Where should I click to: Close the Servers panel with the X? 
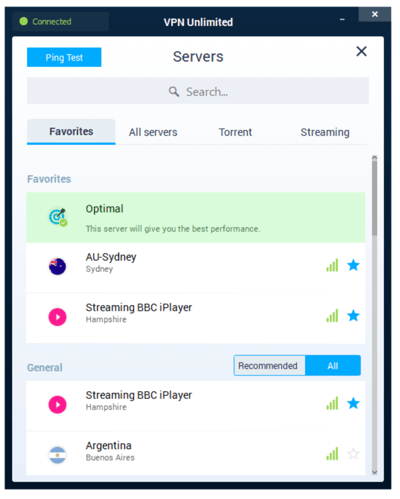[361, 51]
